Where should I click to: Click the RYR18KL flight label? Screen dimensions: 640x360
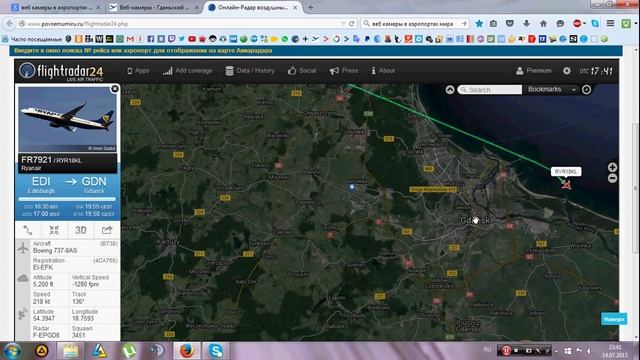(x=566, y=171)
